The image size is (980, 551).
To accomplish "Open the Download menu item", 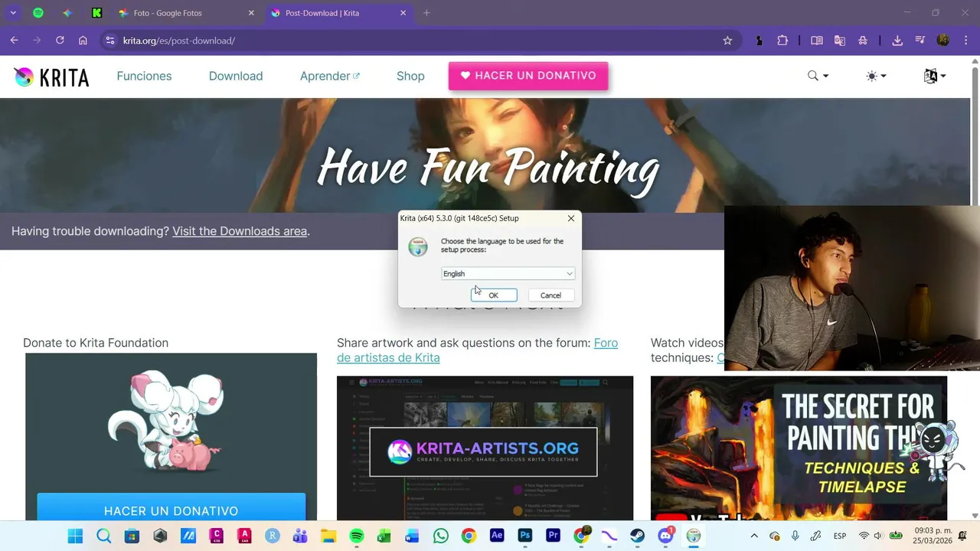I will [x=236, y=76].
